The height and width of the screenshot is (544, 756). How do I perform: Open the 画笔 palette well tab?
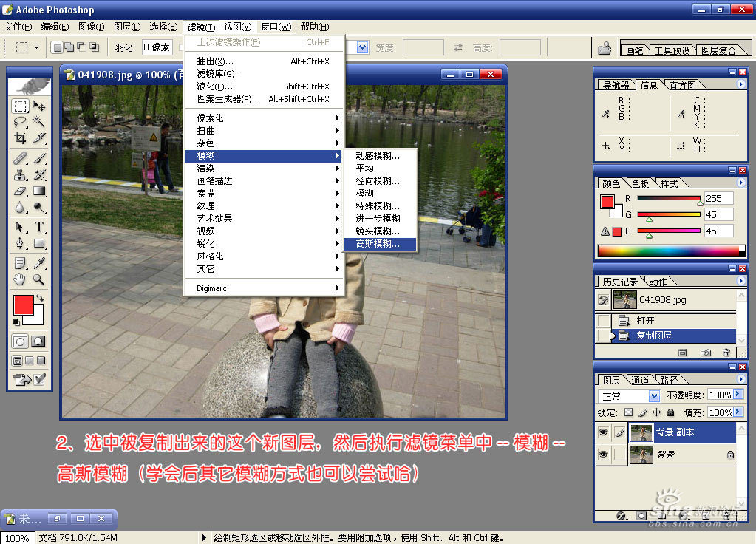pyautogui.click(x=635, y=50)
